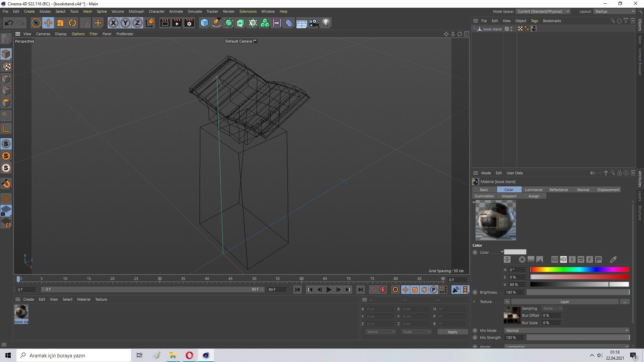Click the Color swatch
Image resolution: width=644 pixels, height=362 pixels.
tap(515, 252)
